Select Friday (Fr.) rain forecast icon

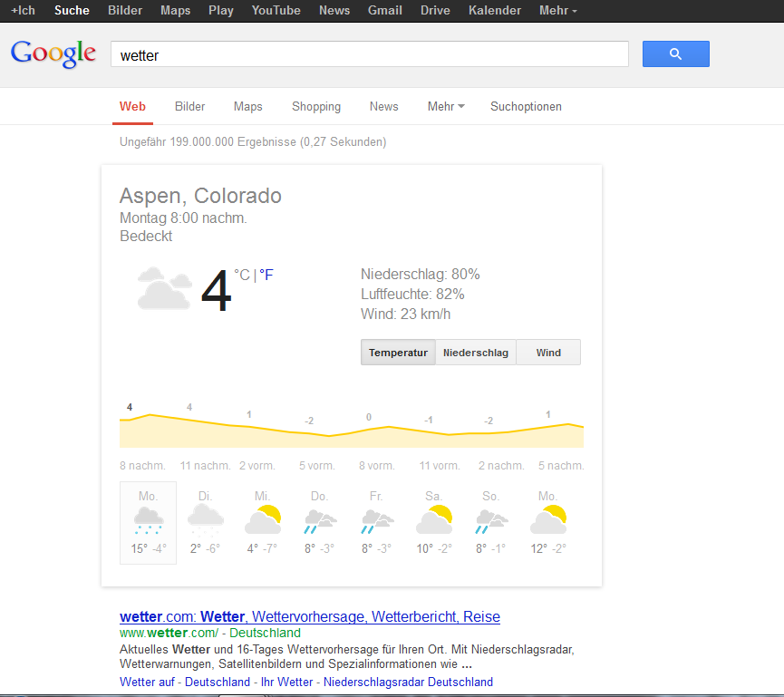tap(377, 521)
